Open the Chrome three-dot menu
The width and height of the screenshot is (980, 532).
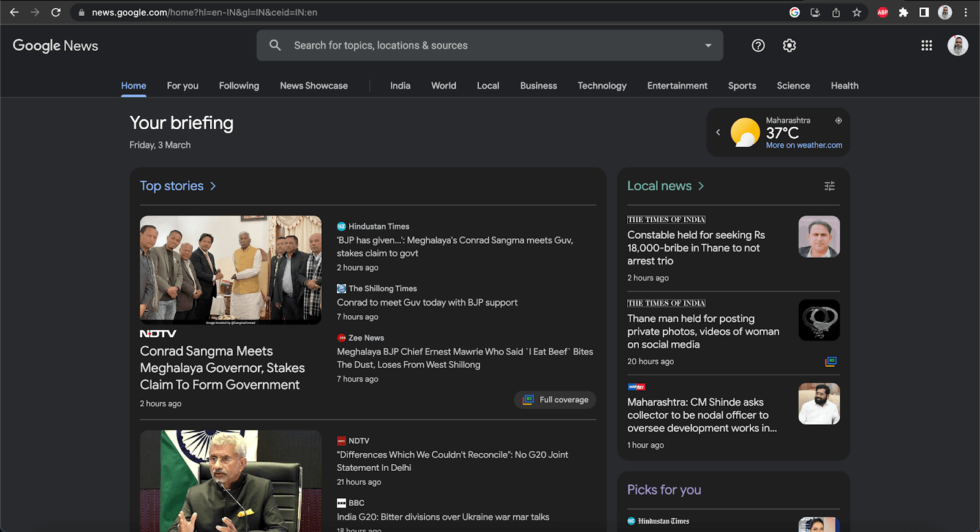966,12
